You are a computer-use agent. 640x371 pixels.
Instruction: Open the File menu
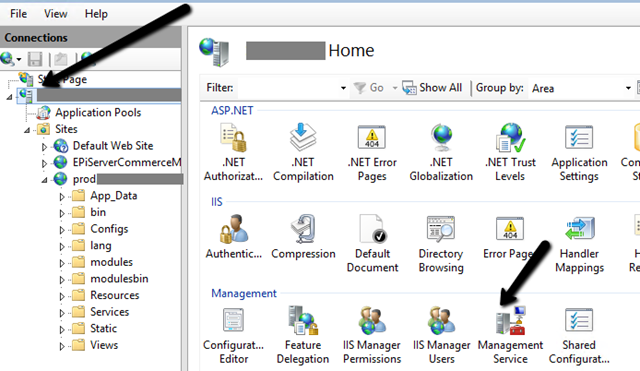[x=18, y=14]
